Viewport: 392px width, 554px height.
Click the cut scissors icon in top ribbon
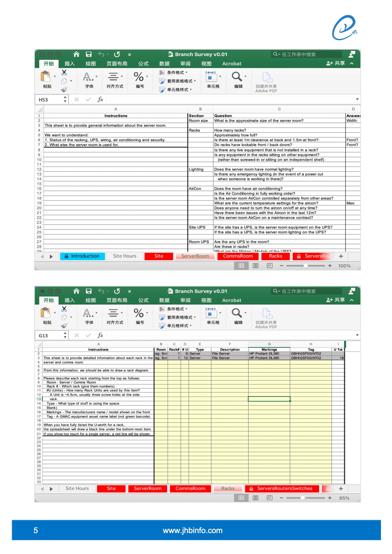64,73
